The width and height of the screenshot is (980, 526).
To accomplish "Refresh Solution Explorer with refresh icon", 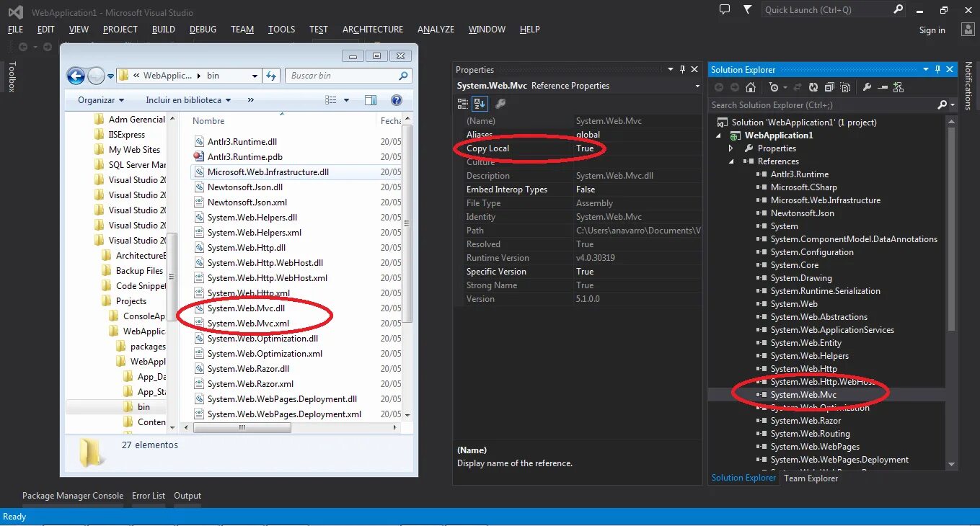I will 813,87.
